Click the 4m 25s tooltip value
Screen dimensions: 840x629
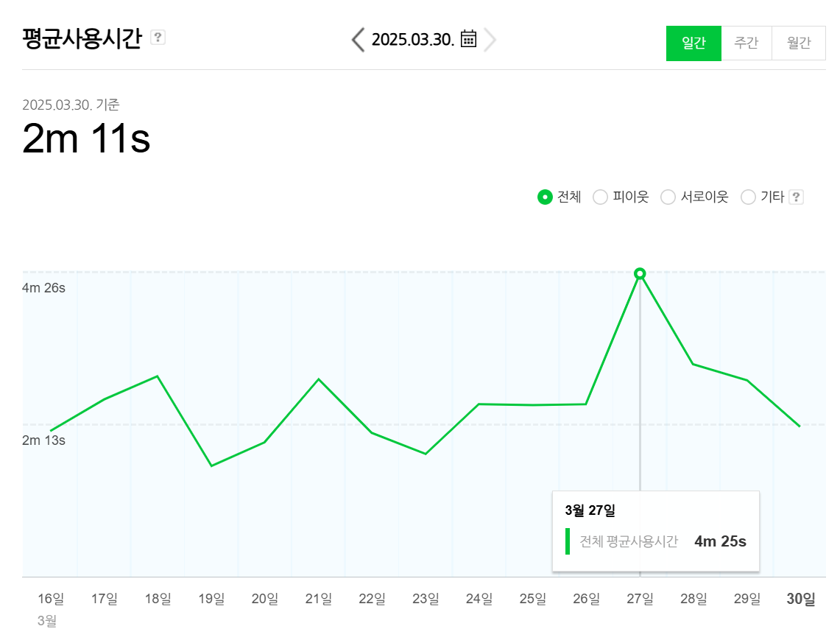pos(720,541)
